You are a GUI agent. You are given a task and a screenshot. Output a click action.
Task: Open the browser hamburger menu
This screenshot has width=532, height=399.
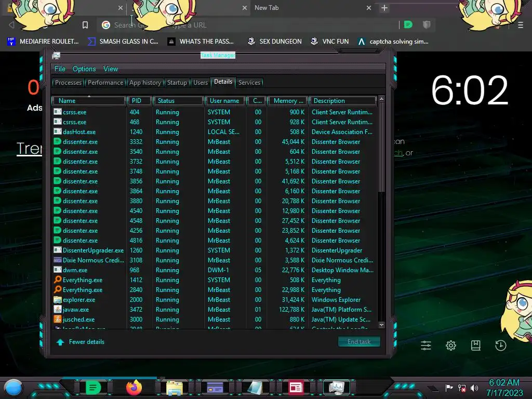[521, 25]
